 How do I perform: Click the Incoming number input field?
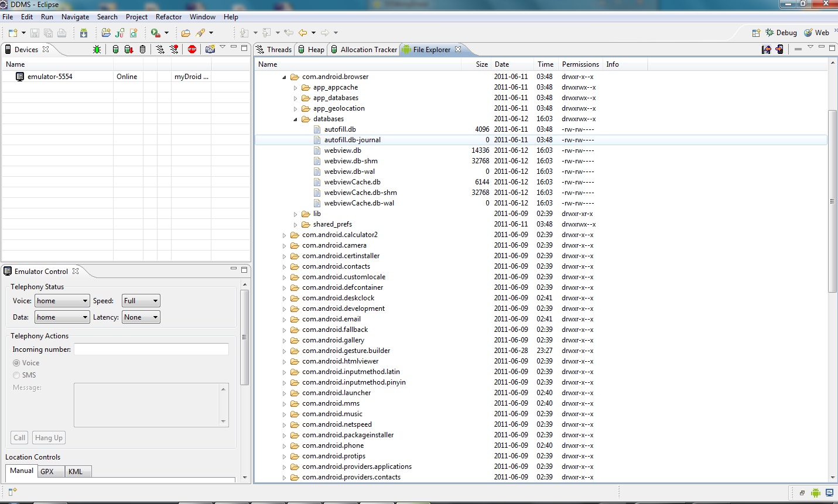click(x=151, y=349)
